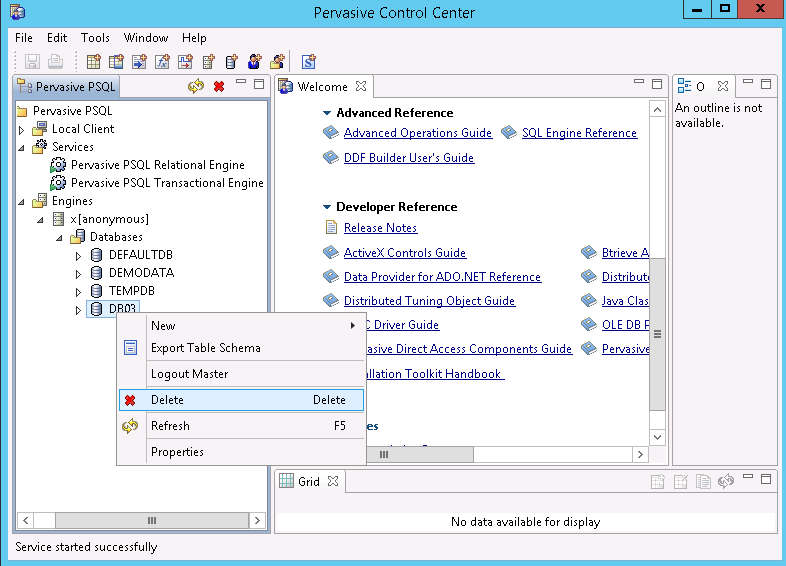Click refresh icon in Pervasive PSQL panel
The image size is (786, 566).
point(196,87)
